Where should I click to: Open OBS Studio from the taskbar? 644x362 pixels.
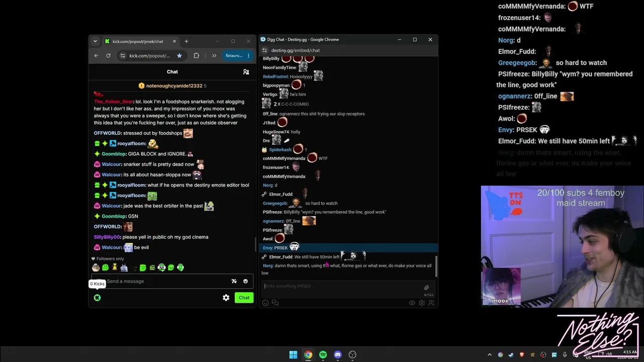click(353, 355)
